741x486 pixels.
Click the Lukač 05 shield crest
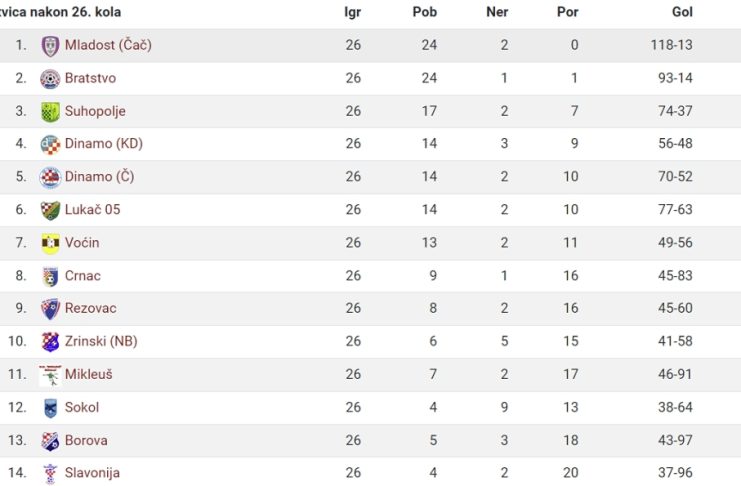click(50, 211)
